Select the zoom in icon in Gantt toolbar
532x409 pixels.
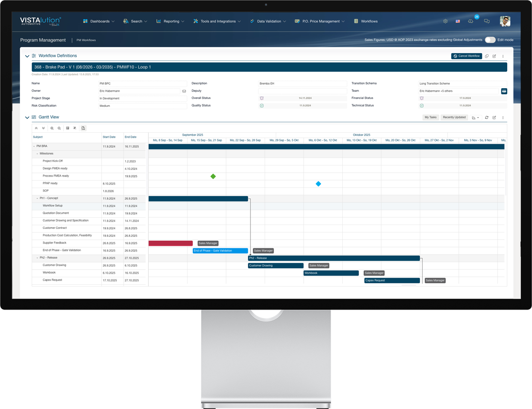point(52,128)
